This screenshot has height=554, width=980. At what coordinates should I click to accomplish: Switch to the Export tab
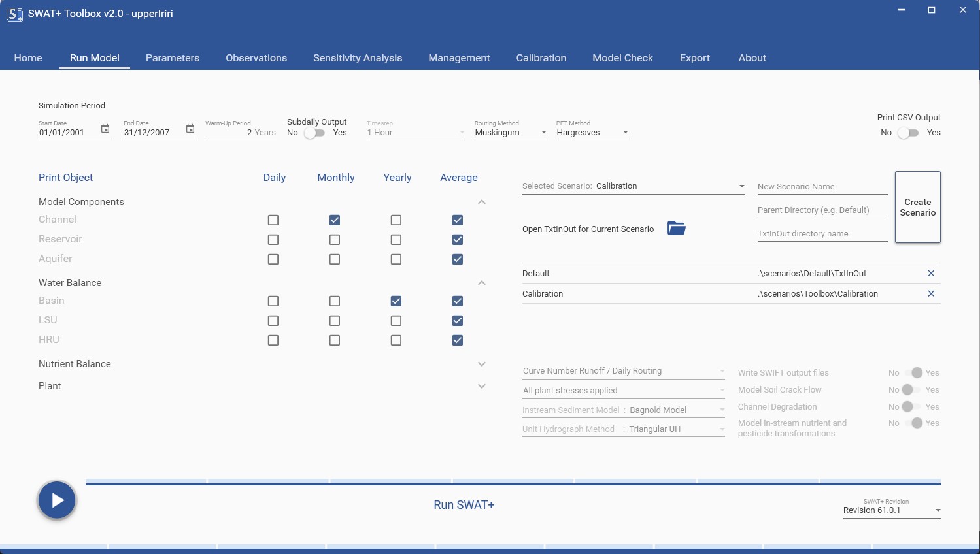click(x=695, y=58)
